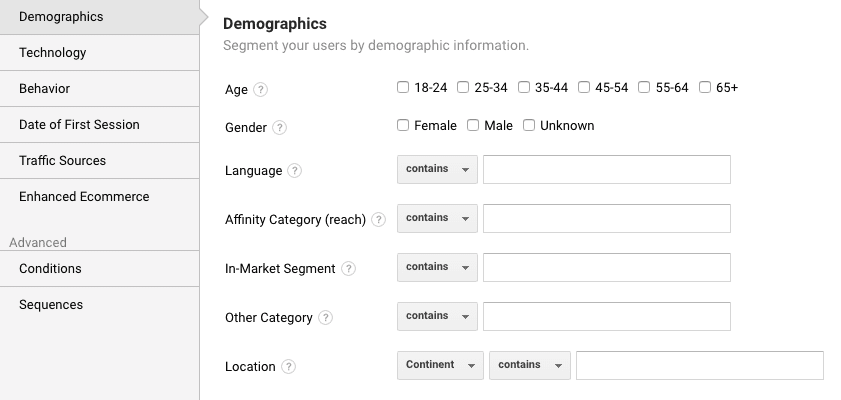841x400 pixels.
Task: Click the help icon next to Age
Action: point(261,89)
